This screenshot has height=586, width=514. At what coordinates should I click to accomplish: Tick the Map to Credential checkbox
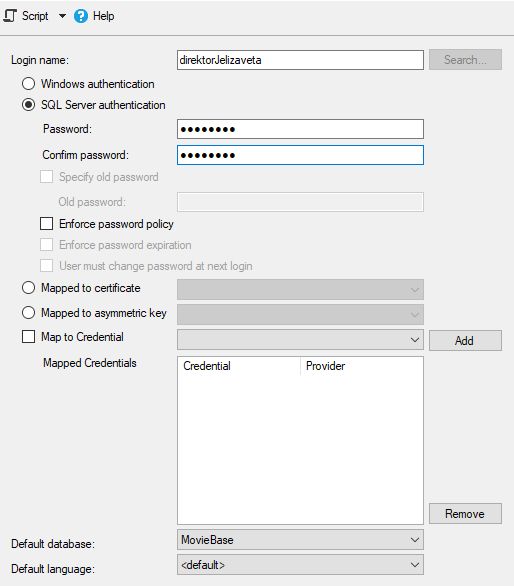(x=28, y=337)
